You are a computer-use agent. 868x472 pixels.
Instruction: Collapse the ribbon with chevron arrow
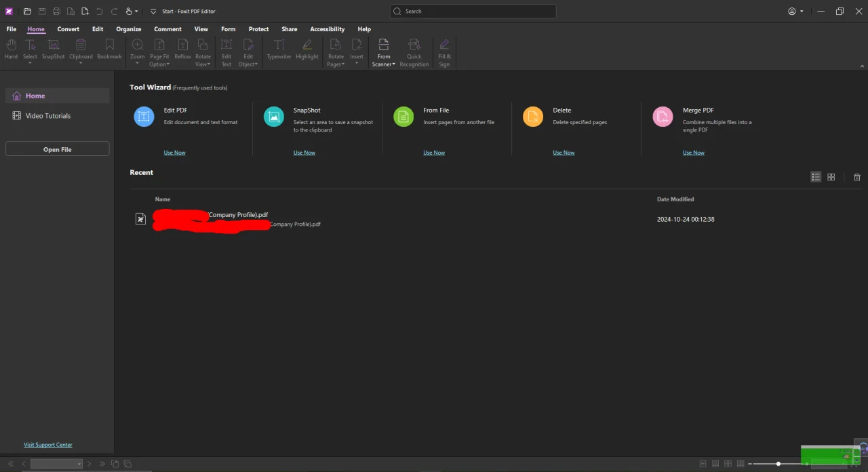click(x=862, y=66)
